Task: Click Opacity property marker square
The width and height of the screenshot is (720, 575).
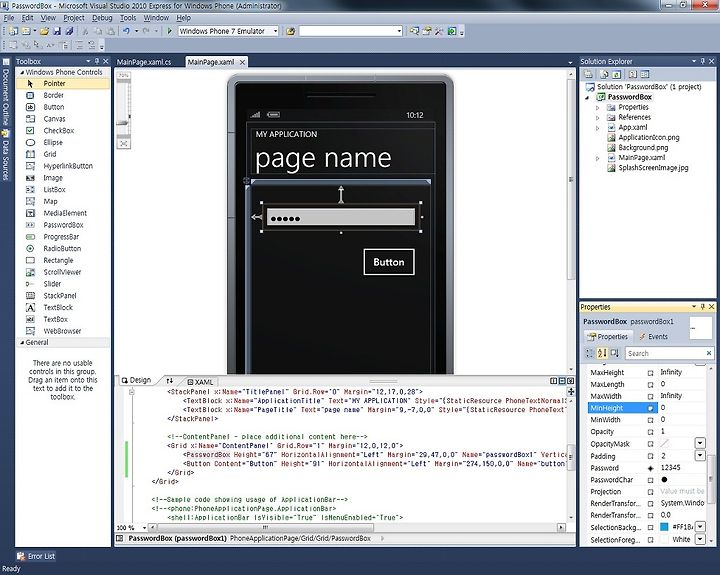Action: point(650,432)
